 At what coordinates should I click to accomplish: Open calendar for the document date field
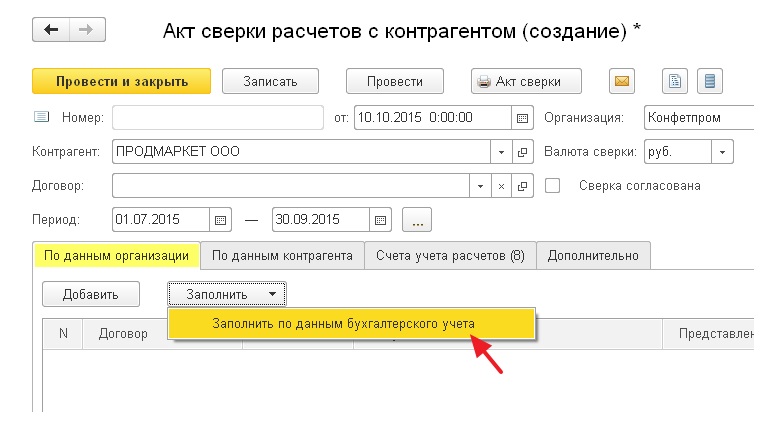pyautogui.click(x=523, y=118)
